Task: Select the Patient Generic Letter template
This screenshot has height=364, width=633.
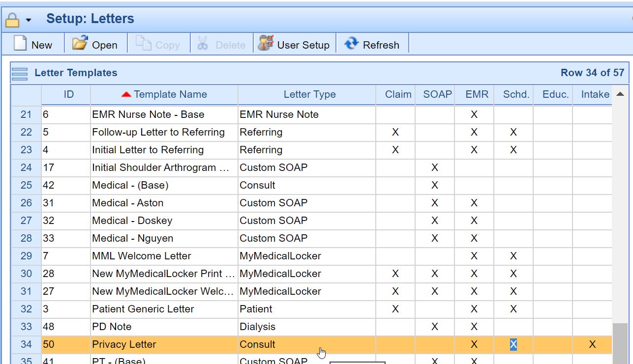Action: (143, 309)
